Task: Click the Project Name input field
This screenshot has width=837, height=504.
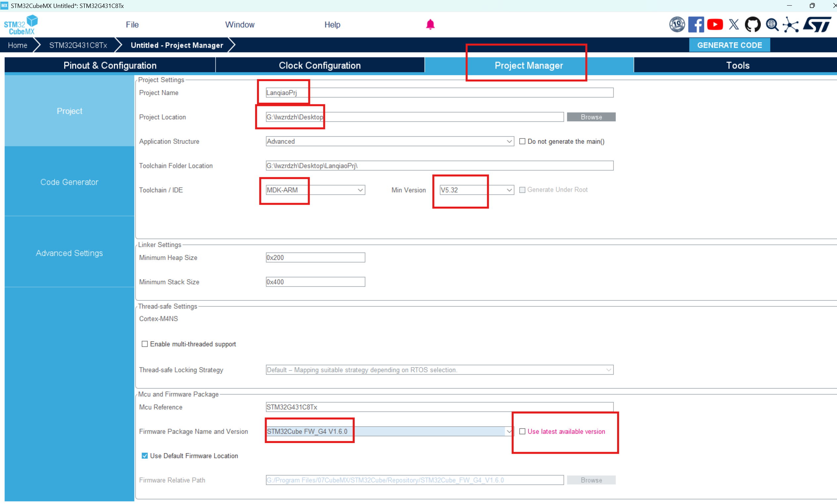Action: click(440, 93)
